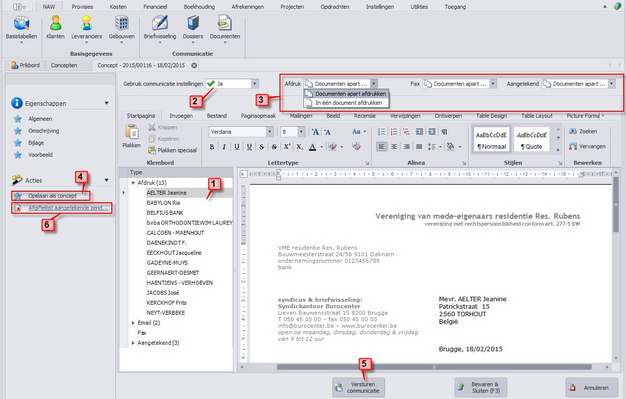Screen dimensions: 626x399
Task: Apply subscript formatting
Action: (299, 147)
